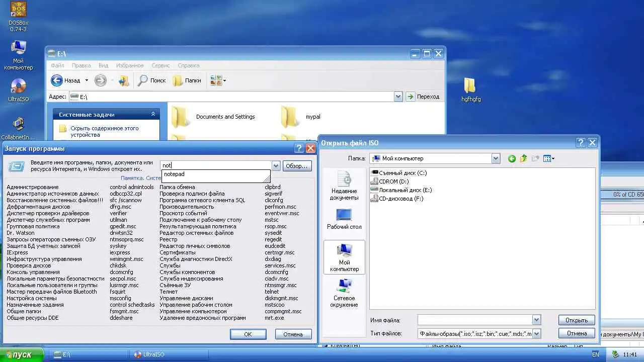Click msconfig text in command list
Viewport: 644px width, 362px height.
point(120,298)
